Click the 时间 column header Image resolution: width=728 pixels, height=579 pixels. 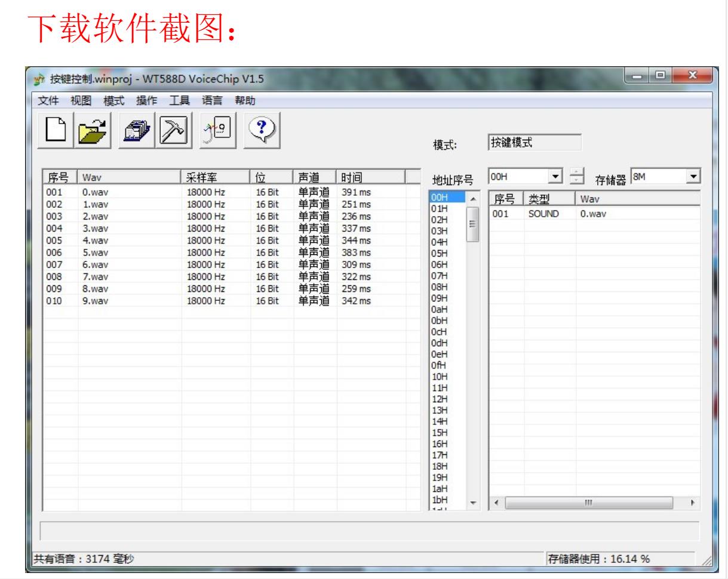(x=370, y=177)
